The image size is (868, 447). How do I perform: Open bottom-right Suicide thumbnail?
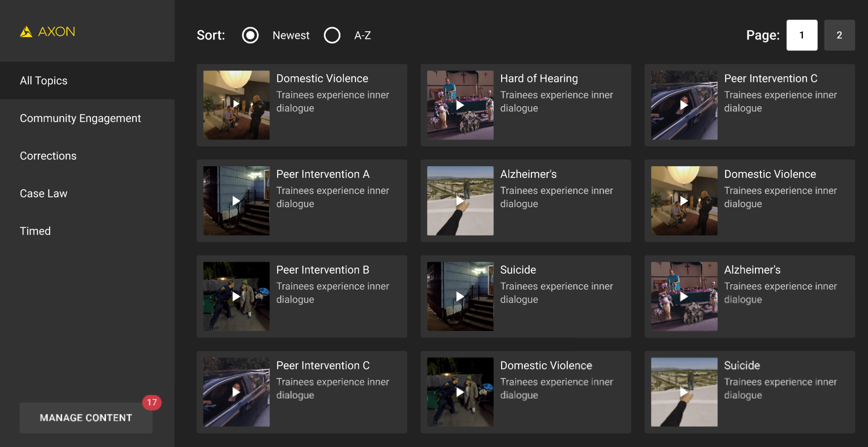click(684, 392)
